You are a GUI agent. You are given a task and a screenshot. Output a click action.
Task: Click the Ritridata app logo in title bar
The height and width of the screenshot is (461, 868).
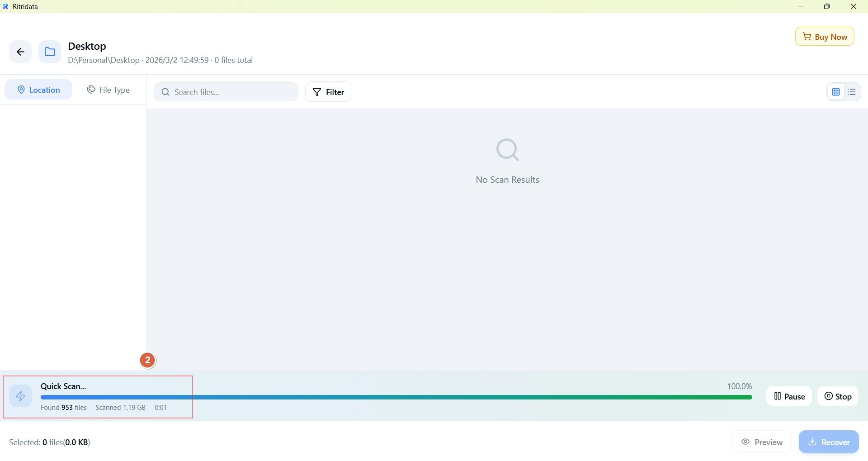pyautogui.click(x=5, y=7)
